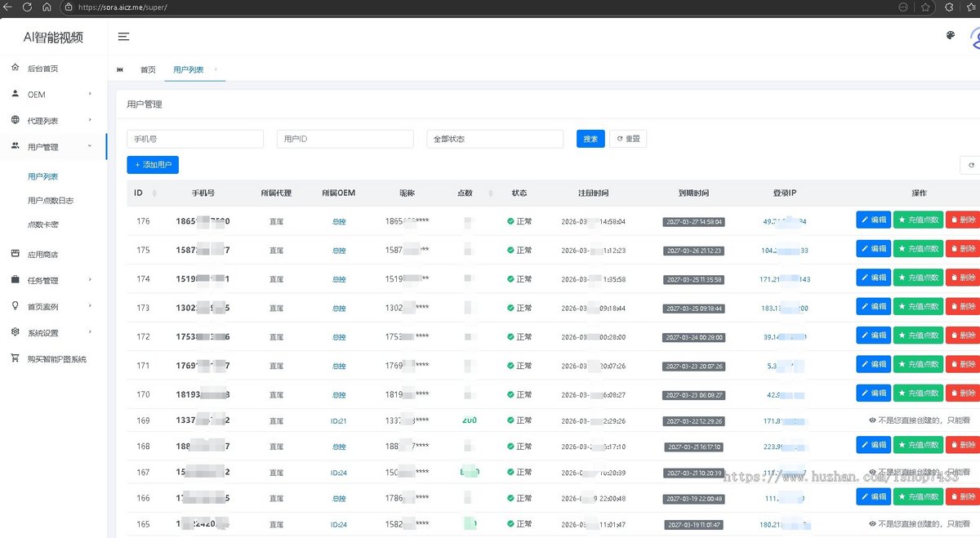Open 用户点数日志 in the sidebar
The width and height of the screenshot is (980, 538).
tap(51, 200)
